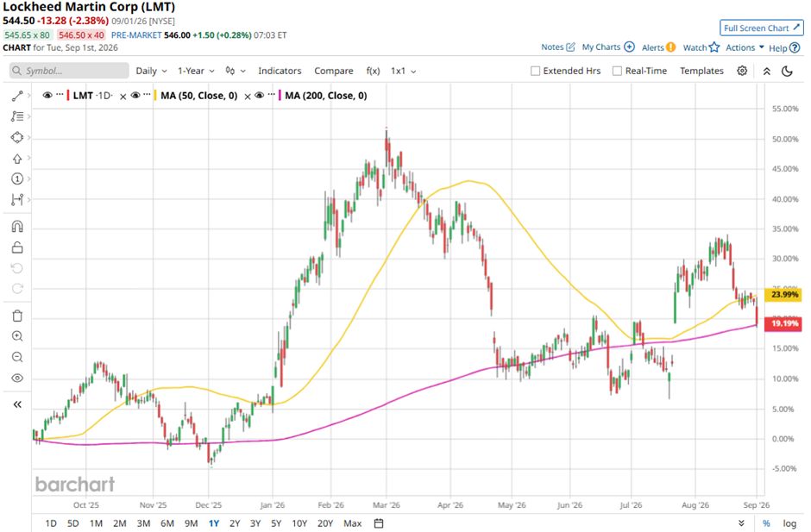
Task: Click the Full Screen Chart button
Action: [x=761, y=28]
